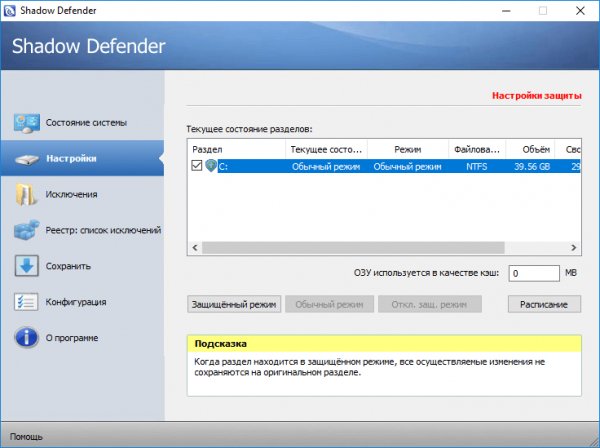Click the О программе info icon
The height and width of the screenshot is (448, 600).
point(26,337)
